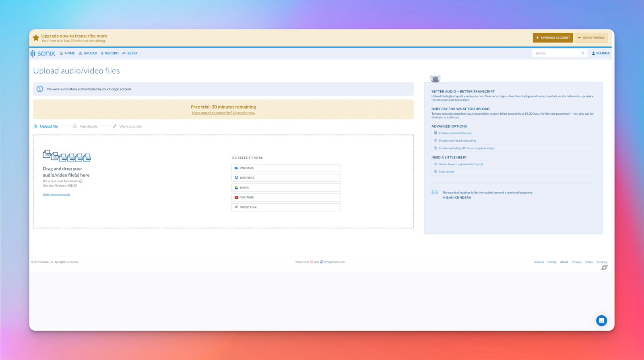Click the Sonix mascot icon in footer
The image size is (644, 360).
604,267
